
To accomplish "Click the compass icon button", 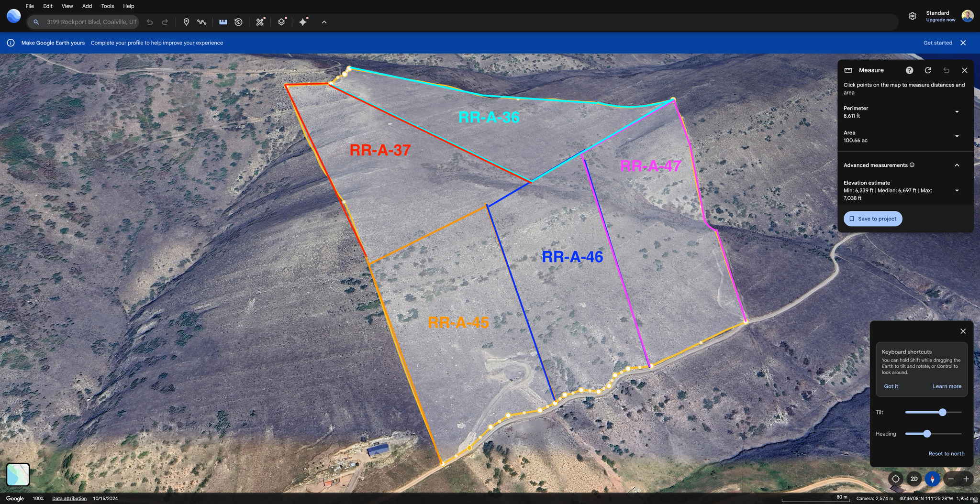I will point(932,479).
